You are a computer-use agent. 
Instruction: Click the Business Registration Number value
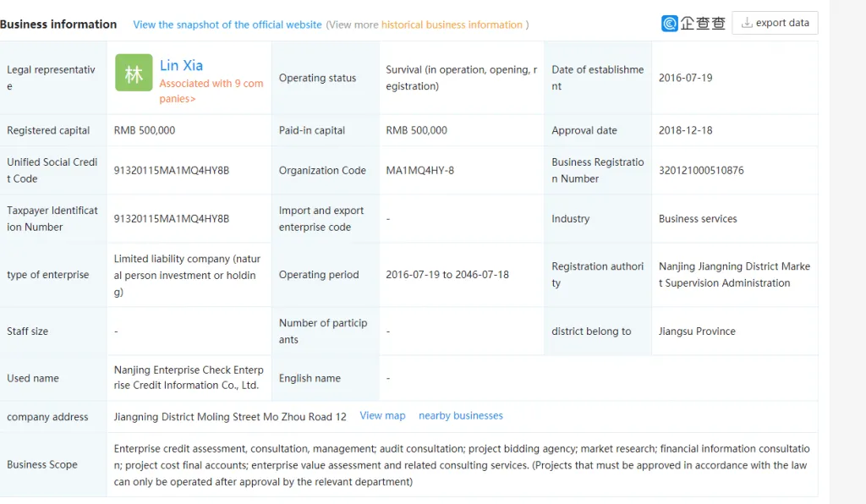pyautogui.click(x=701, y=171)
